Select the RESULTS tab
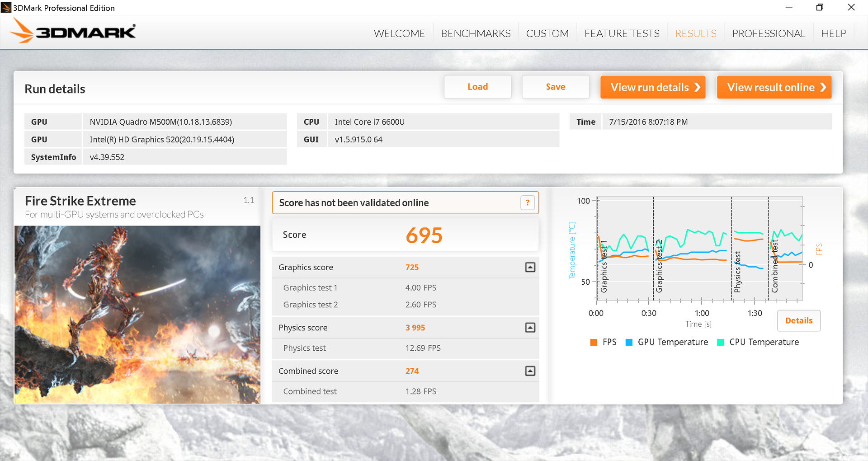Screen dimensions: 868x461 click(696, 33)
